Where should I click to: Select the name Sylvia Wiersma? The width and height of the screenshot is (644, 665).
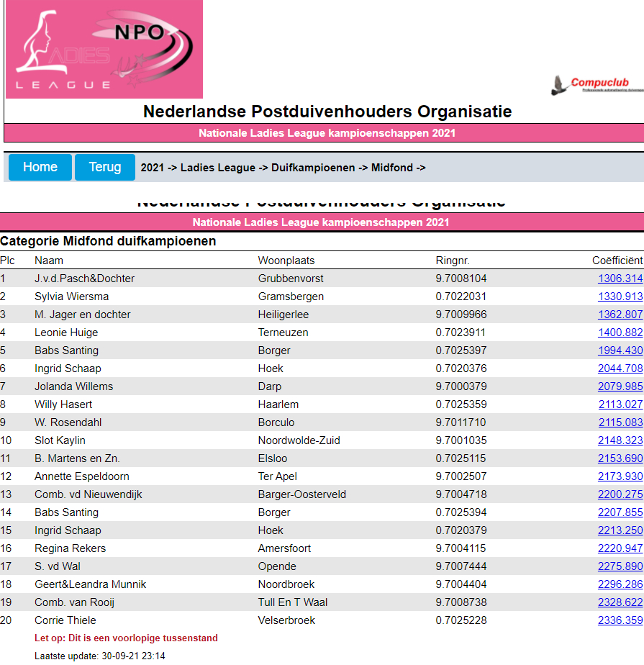[72, 297]
